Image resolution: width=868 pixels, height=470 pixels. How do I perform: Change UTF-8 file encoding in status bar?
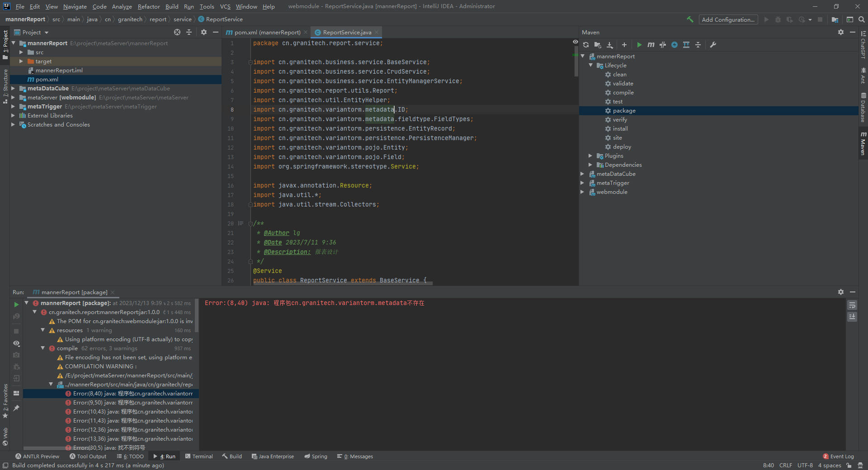coord(805,465)
